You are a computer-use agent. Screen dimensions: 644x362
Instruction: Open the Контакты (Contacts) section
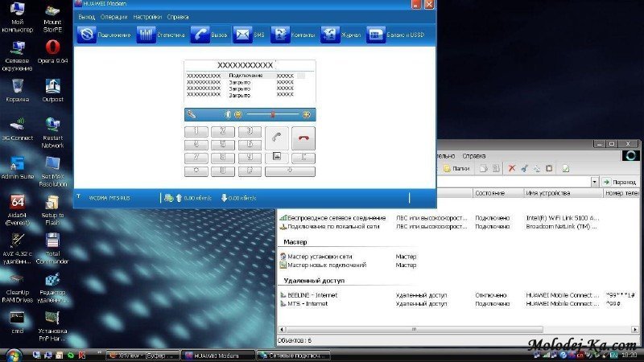click(x=280, y=35)
